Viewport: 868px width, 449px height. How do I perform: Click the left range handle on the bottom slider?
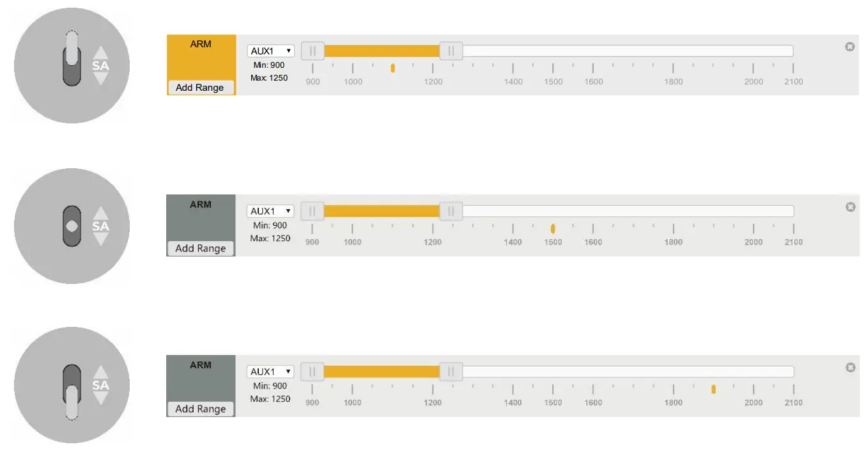313,372
